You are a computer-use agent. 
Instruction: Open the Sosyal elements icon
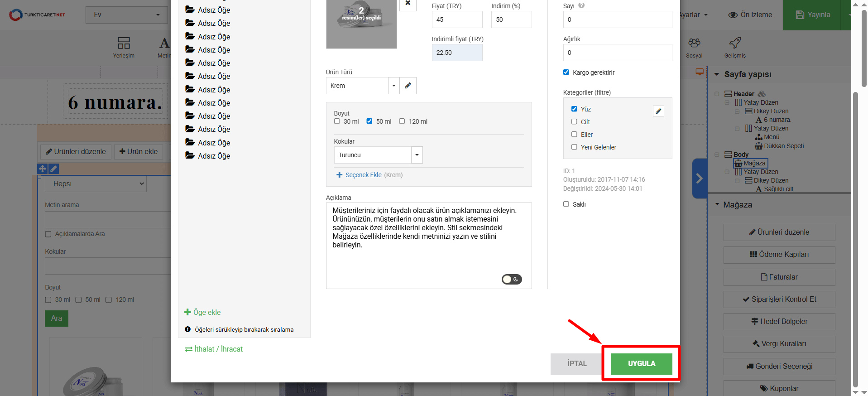coord(694,43)
